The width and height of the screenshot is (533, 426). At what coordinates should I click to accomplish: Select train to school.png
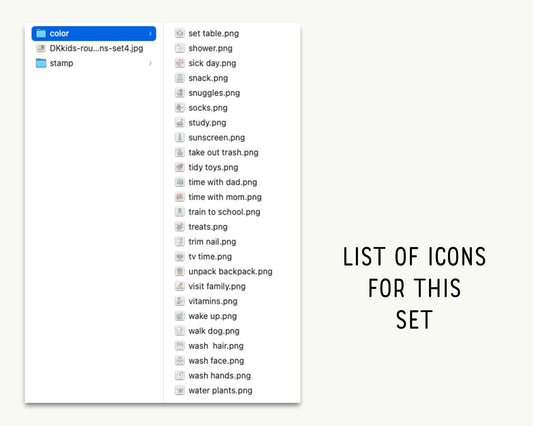coord(224,212)
